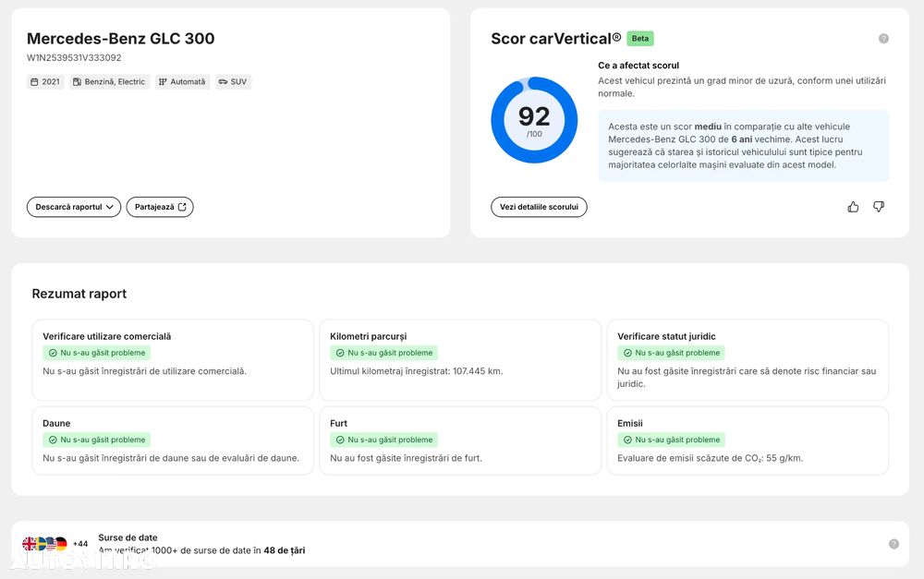The height and width of the screenshot is (579, 924).
Task: Click the thumbs down feedback icon
Action: point(879,207)
